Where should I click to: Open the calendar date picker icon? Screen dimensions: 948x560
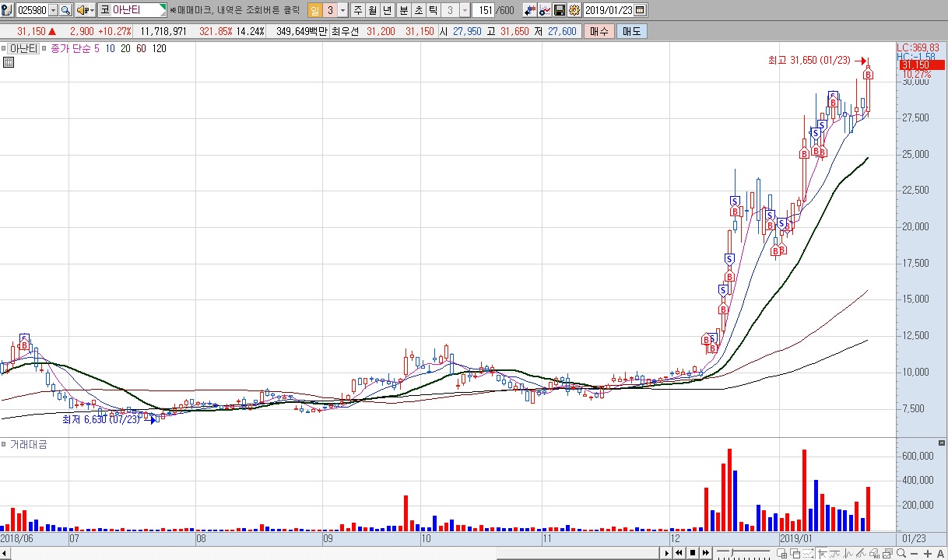coord(640,10)
